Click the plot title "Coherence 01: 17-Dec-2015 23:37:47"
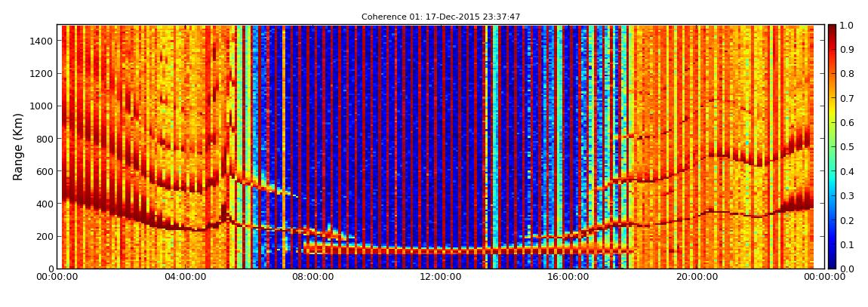This screenshot has width=868, height=307. [x=441, y=17]
